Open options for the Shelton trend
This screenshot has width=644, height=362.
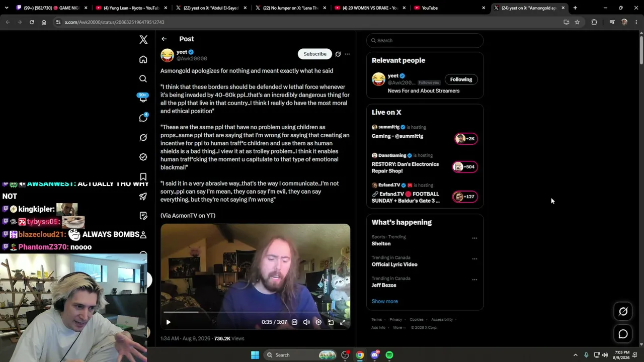tap(474, 238)
